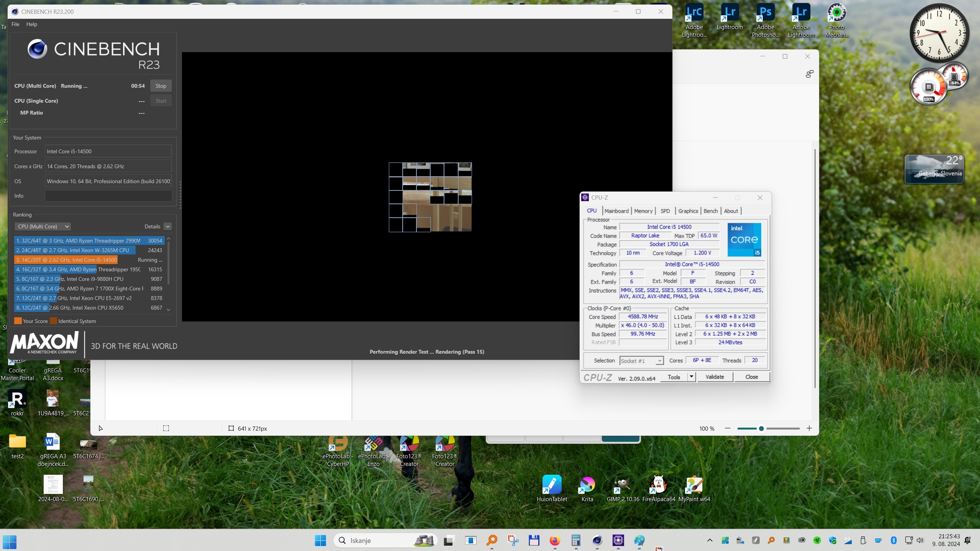
Task: Select ranking row Intel Core i9-9880H CPU
Action: pos(89,279)
